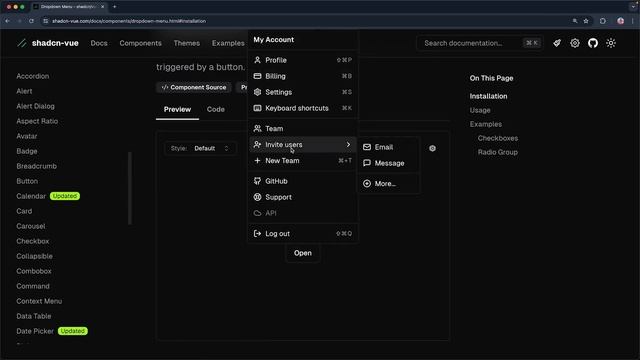Toggle the theme sun icon

[611, 43]
